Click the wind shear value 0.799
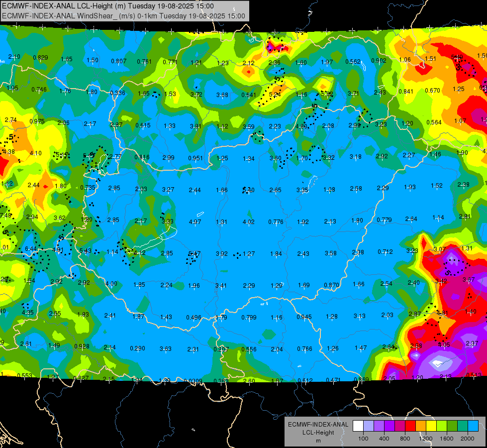 coord(249,318)
